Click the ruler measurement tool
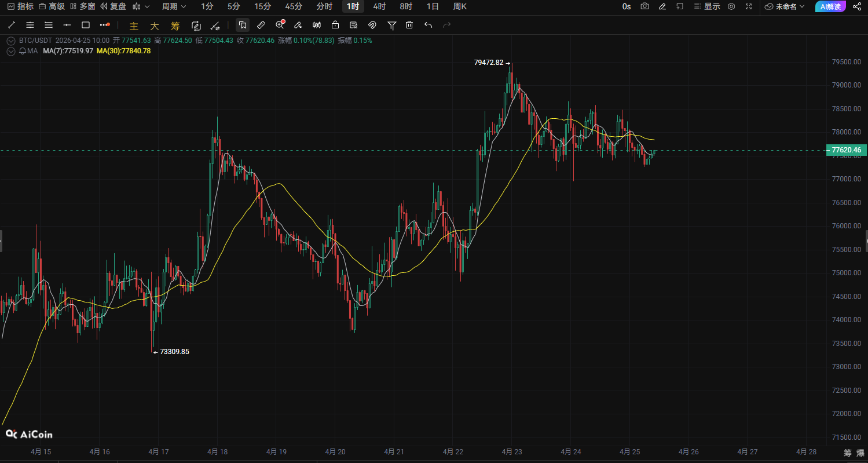868x463 pixels. click(261, 25)
